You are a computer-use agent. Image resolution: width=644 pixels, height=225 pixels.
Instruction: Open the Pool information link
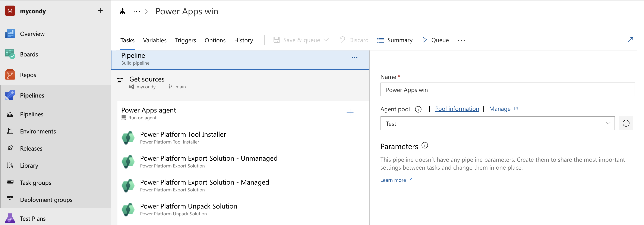[x=457, y=109]
